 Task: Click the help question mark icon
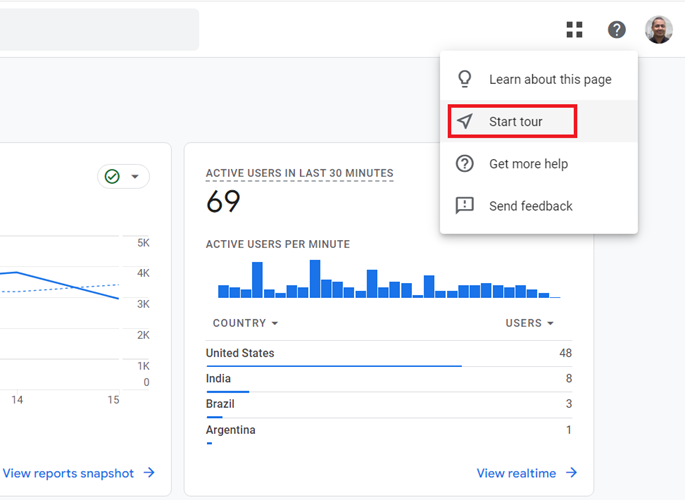click(x=617, y=30)
